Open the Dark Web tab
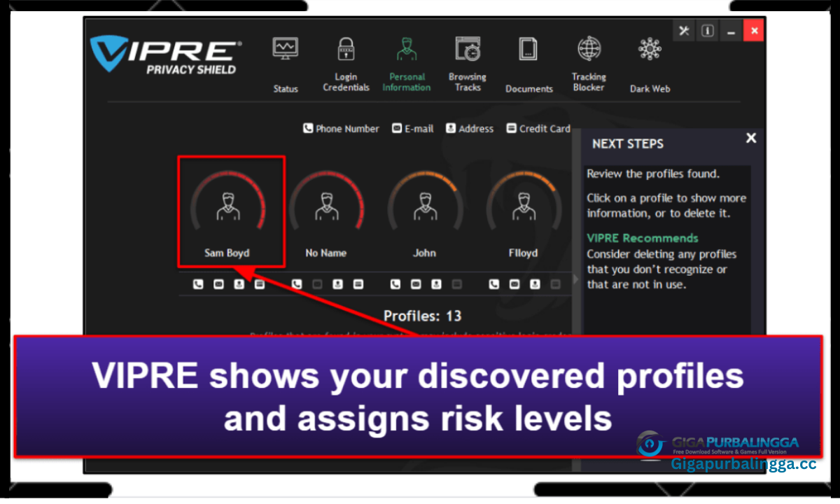Viewport: 840px width, 504px height. click(650, 65)
